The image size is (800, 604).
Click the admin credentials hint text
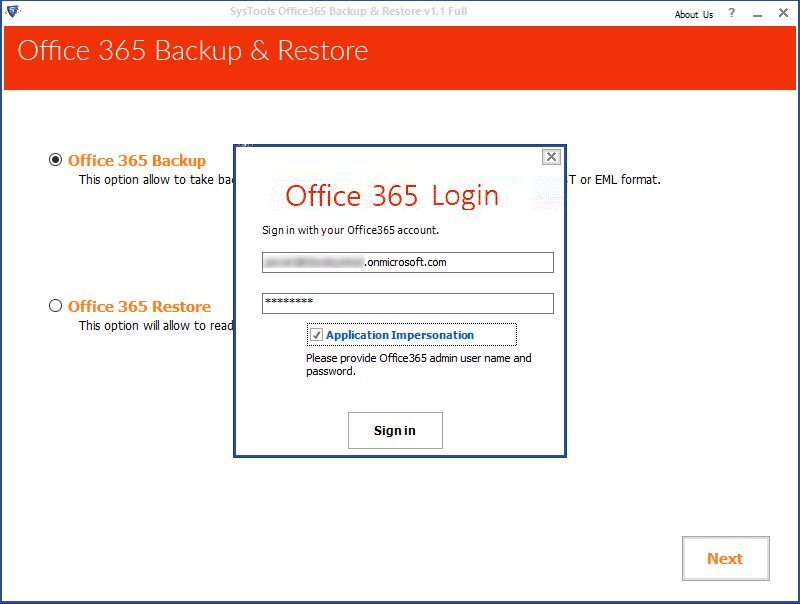pyautogui.click(x=418, y=364)
